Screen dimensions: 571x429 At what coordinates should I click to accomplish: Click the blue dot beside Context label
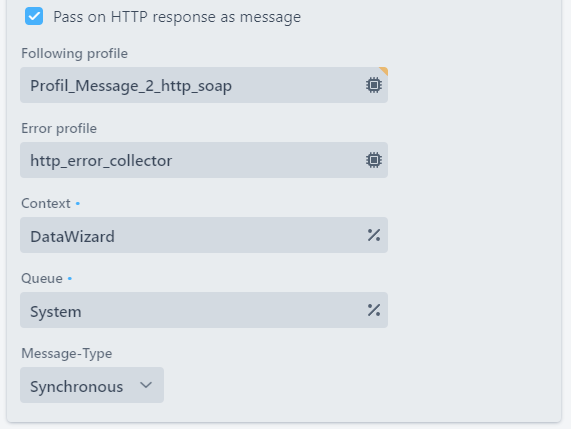[x=78, y=204]
